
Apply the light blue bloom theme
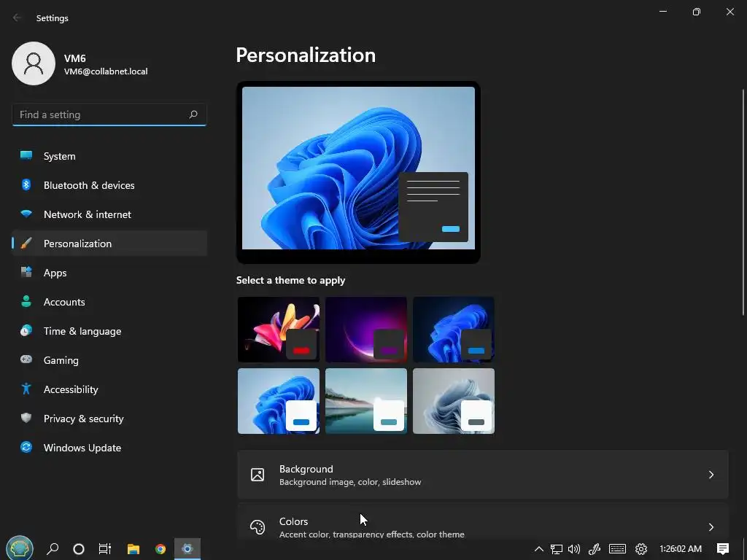279,401
